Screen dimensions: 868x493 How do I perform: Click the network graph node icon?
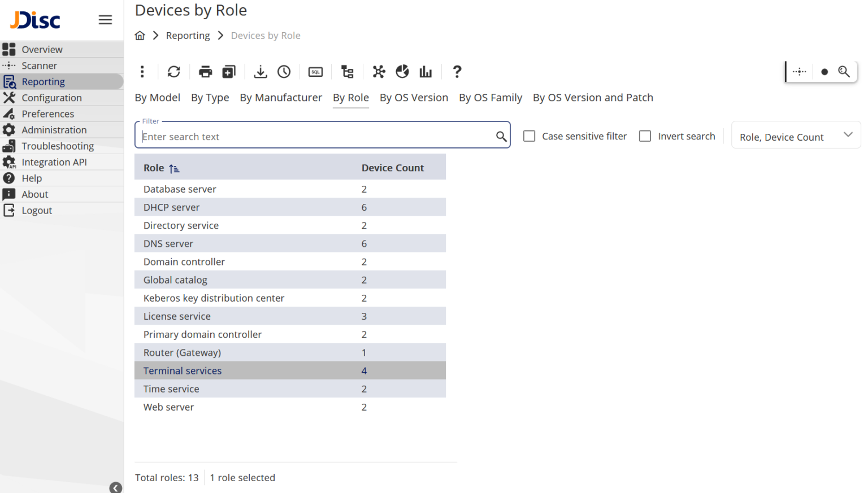pyautogui.click(x=379, y=72)
